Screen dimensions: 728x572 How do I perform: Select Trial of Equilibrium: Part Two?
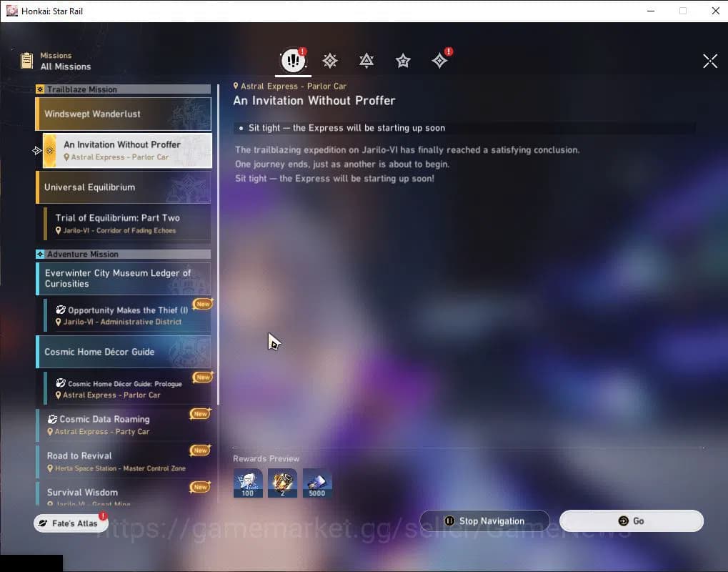pyautogui.click(x=126, y=224)
